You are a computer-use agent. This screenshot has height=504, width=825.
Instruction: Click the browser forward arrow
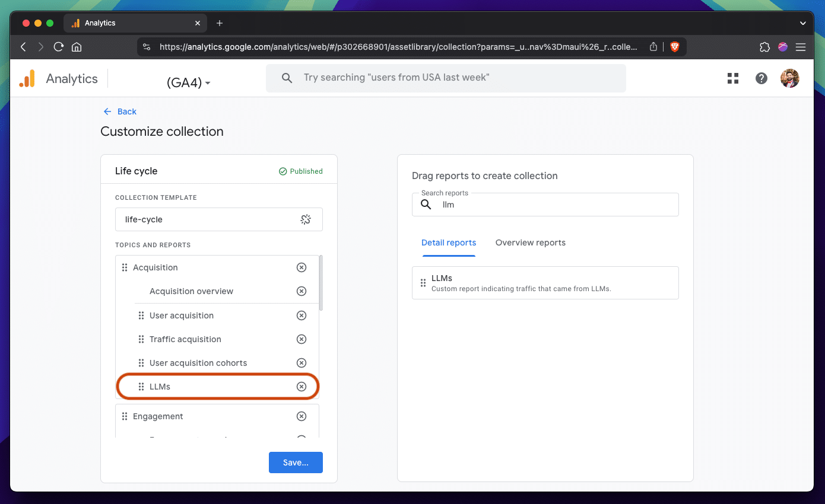(x=41, y=47)
